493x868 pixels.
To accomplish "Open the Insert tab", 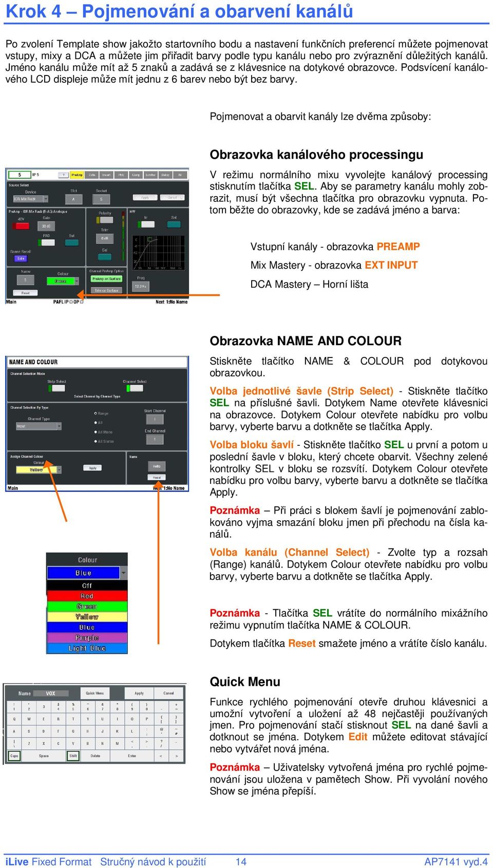I will pyautogui.click(x=106, y=175).
